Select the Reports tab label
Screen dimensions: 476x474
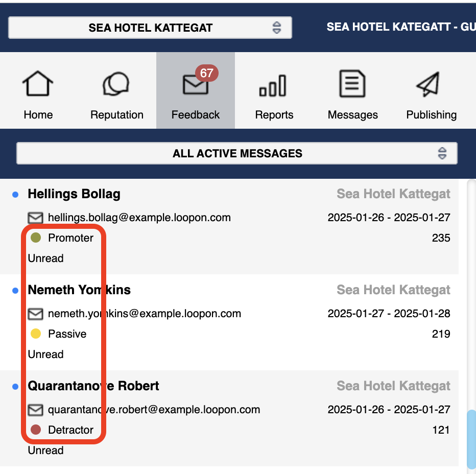(274, 115)
